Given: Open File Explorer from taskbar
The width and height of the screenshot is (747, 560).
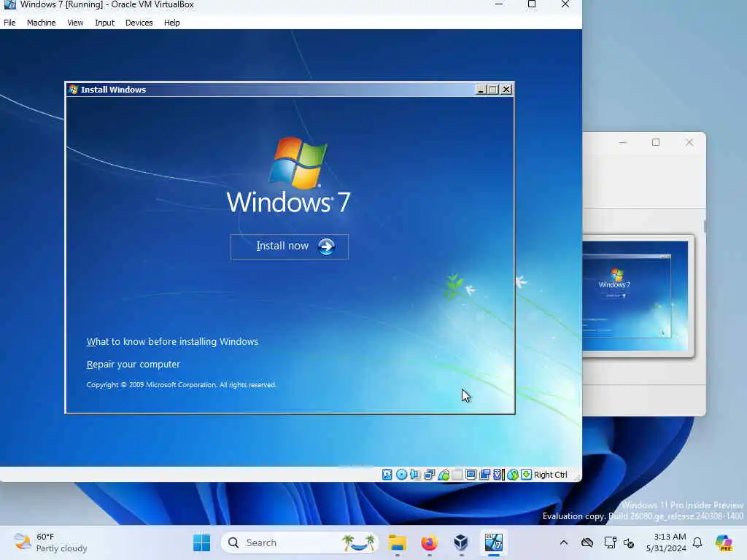Looking at the screenshot, I should [x=398, y=542].
